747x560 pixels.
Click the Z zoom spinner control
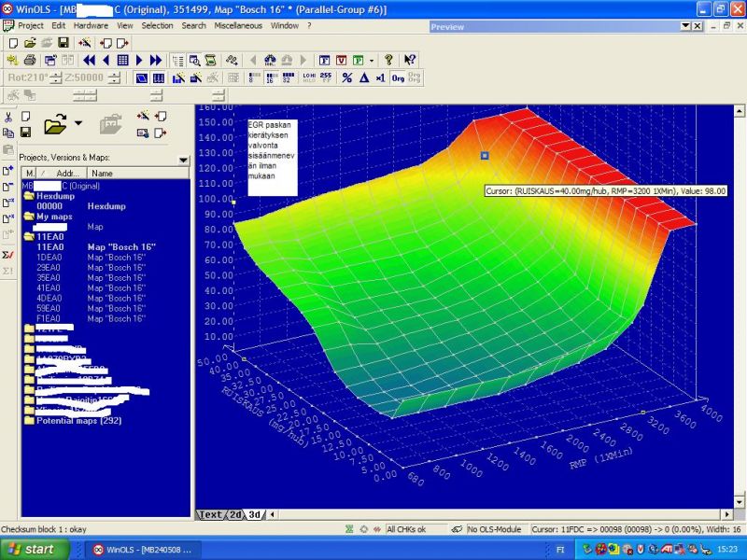tap(114, 77)
